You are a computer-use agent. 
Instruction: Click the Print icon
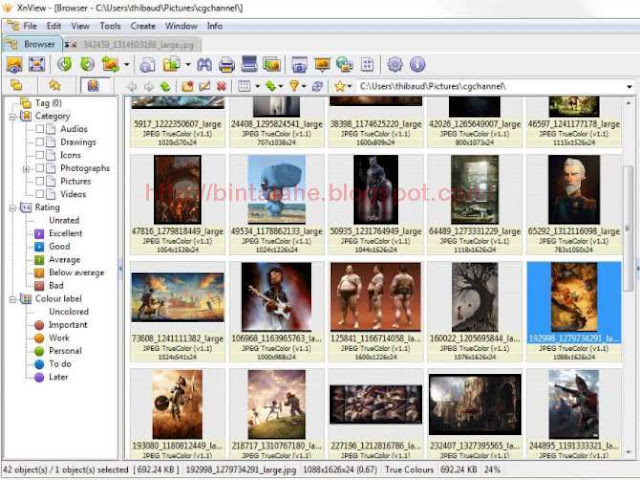click(x=227, y=64)
